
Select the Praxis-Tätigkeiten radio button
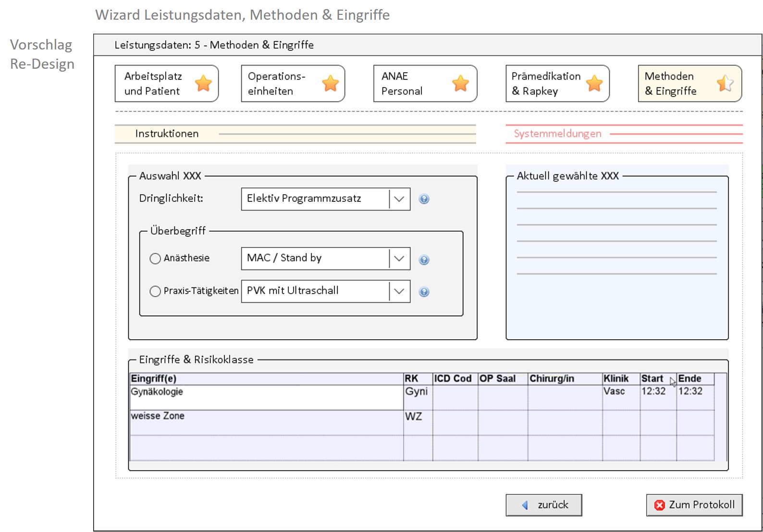click(155, 291)
